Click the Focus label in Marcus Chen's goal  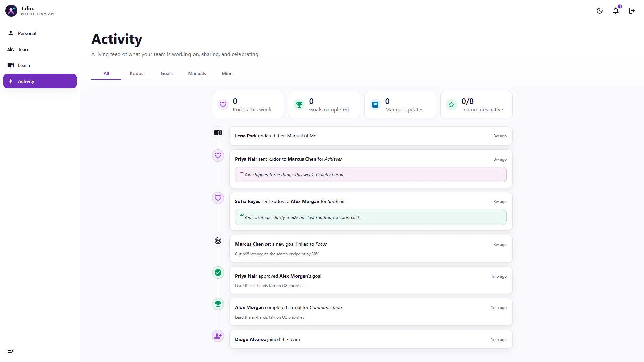[321, 244]
